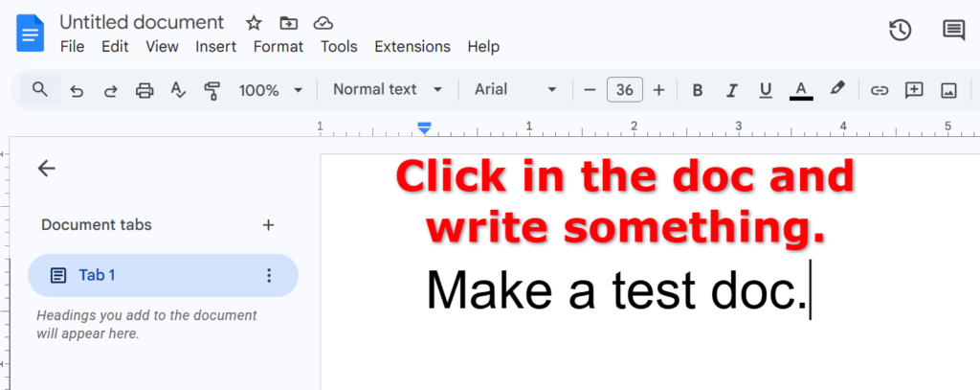This screenshot has width=980, height=390.
Task: Click the undo arrow icon
Action: coord(77,90)
